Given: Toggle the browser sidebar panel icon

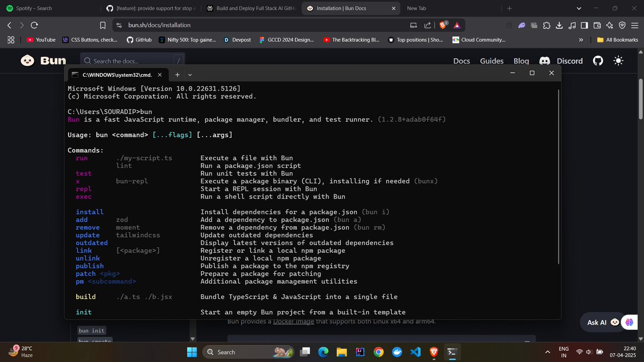Looking at the screenshot, I should point(584,25).
